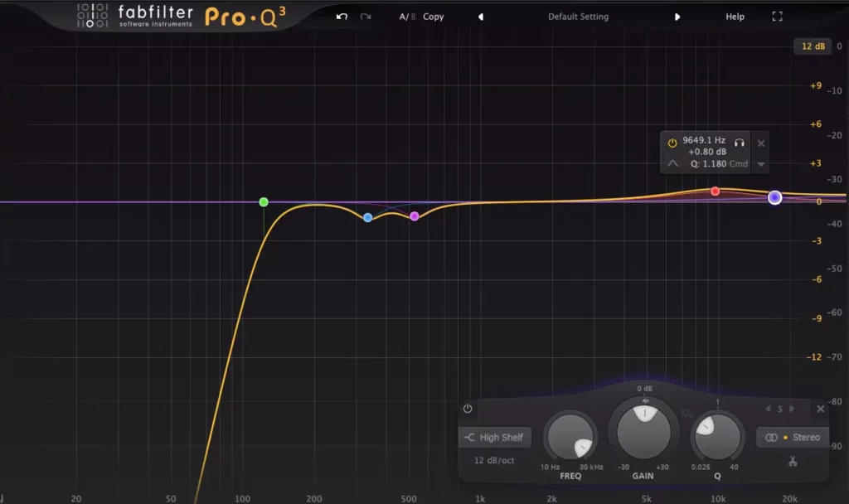Select the green low-cut band node

[264, 202]
